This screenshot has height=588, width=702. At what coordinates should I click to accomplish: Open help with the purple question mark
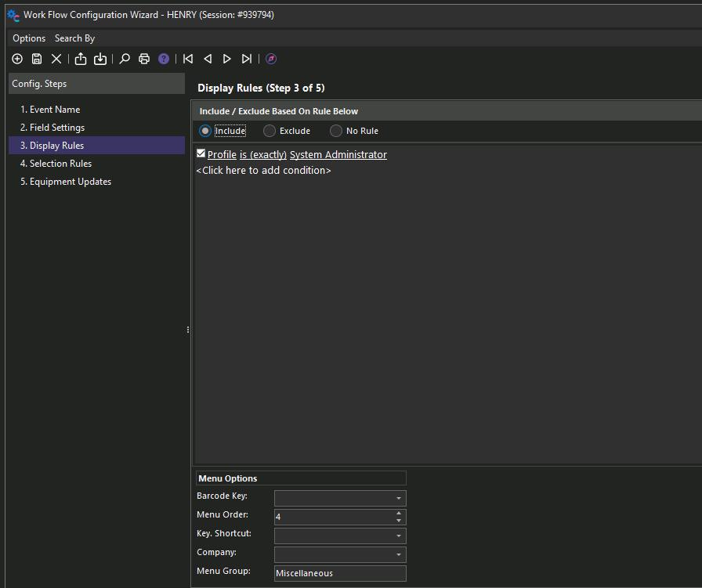[x=164, y=59]
